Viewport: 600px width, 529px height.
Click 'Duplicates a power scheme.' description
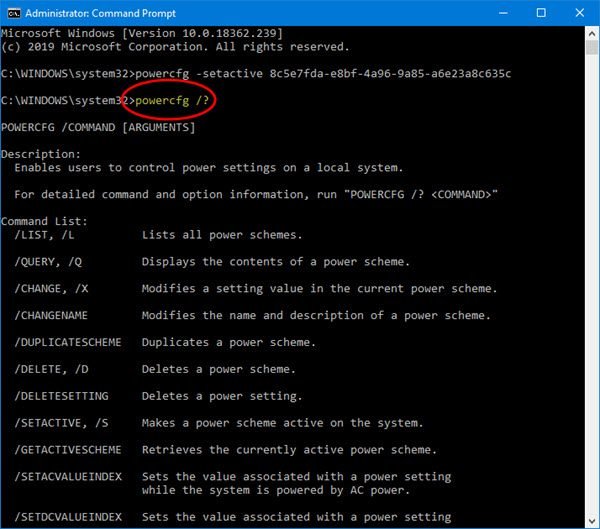click(228, 342)
